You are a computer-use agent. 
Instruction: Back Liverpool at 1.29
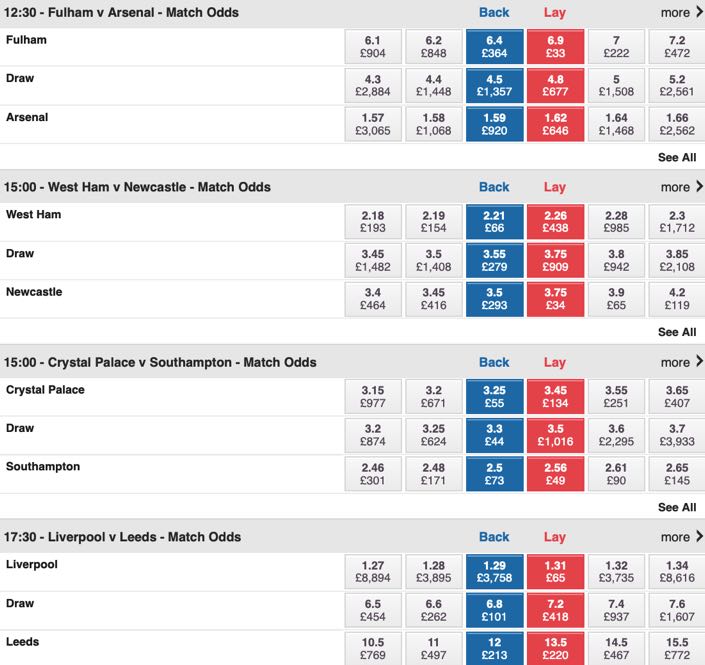pyautogui.click(x=495, y=571)
